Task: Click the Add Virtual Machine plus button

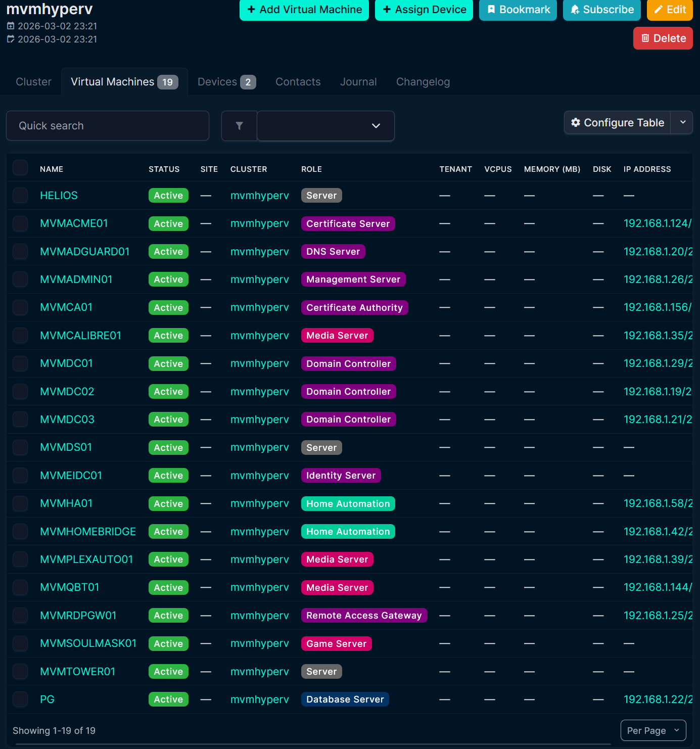Action: pyautogui.click(x=304, y=10)
